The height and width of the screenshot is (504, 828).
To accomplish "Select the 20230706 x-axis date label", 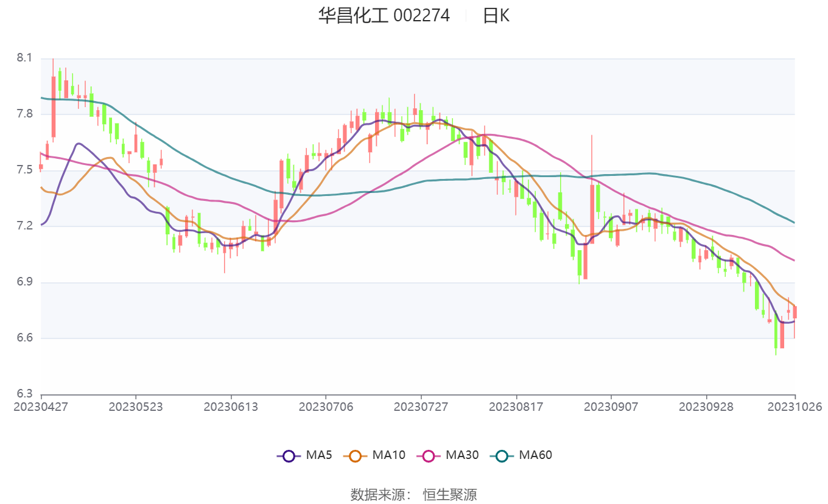I will coord(326,407).
